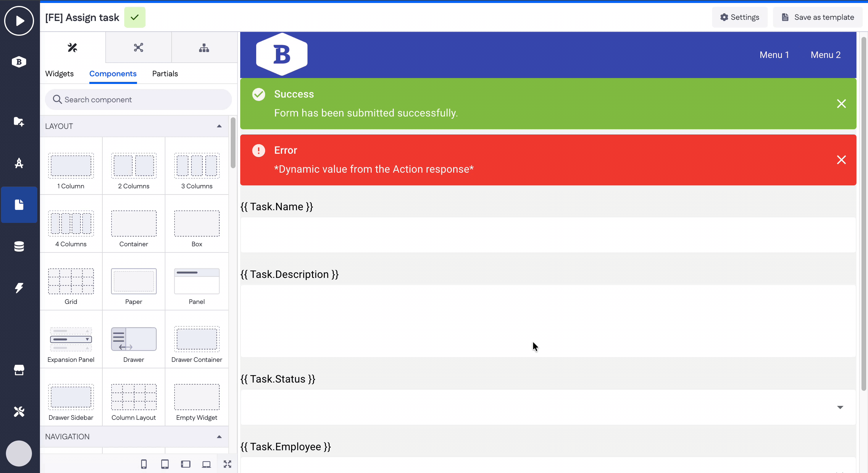The height and width of the screenshot is (473, 868).
Task: Click the play button in sidebar
Action: click(x=19, y=21)
